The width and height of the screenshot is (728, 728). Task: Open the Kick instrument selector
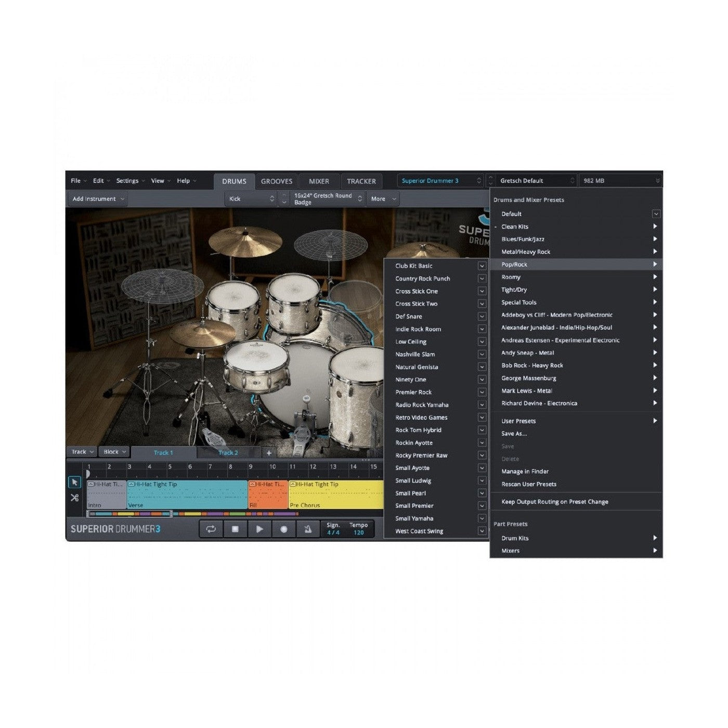pos(251,199)
